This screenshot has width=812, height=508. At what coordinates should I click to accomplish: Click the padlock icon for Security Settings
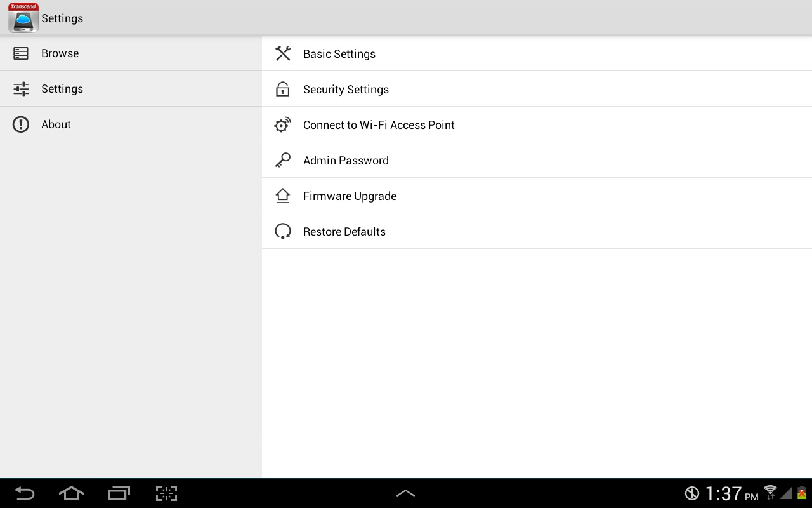click(283, 89)
